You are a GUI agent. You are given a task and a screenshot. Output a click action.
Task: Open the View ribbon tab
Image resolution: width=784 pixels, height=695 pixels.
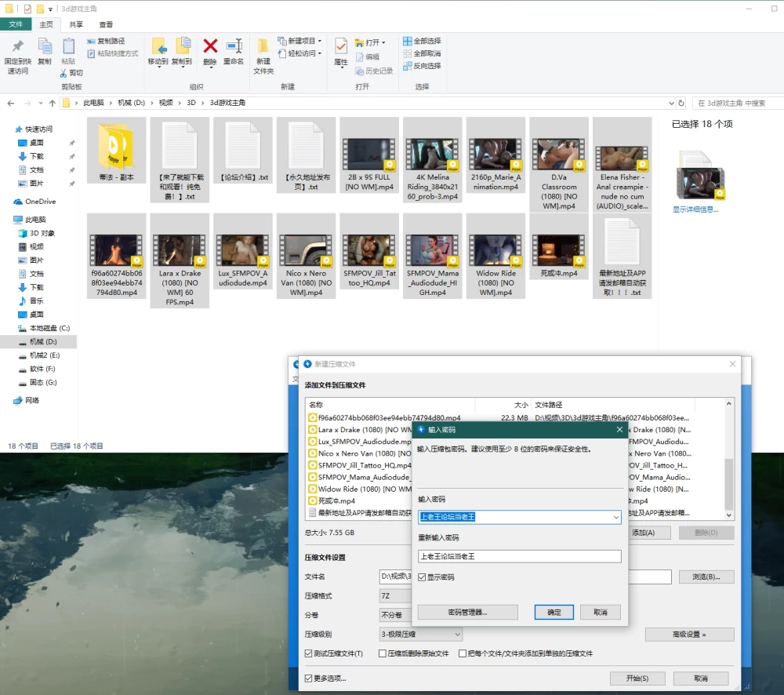106,24
